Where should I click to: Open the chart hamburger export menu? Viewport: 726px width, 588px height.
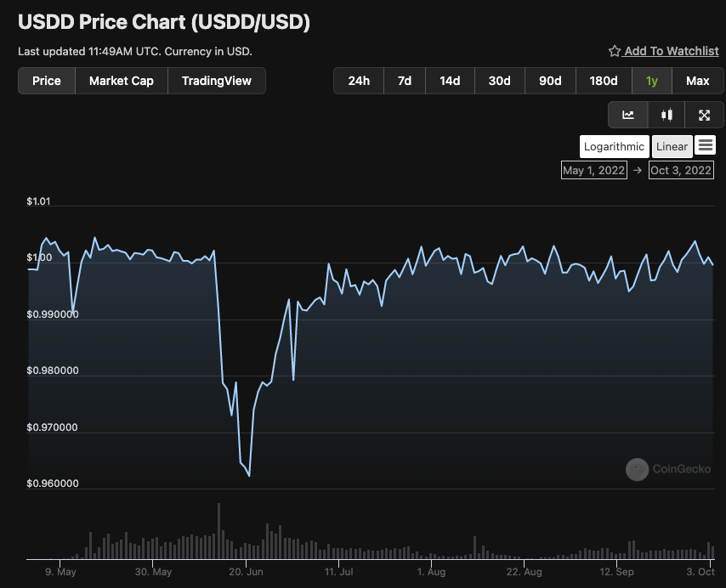[x=705, y=145]
